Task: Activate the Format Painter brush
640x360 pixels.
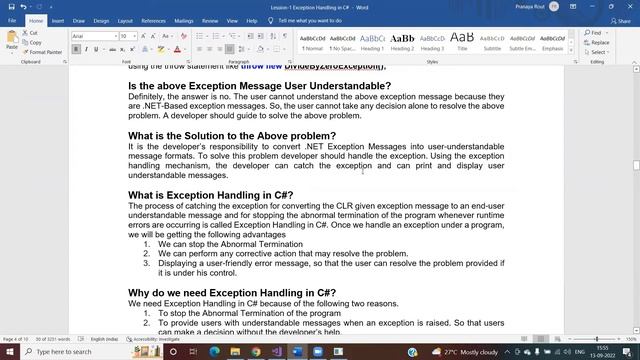Action: [42, 52]
